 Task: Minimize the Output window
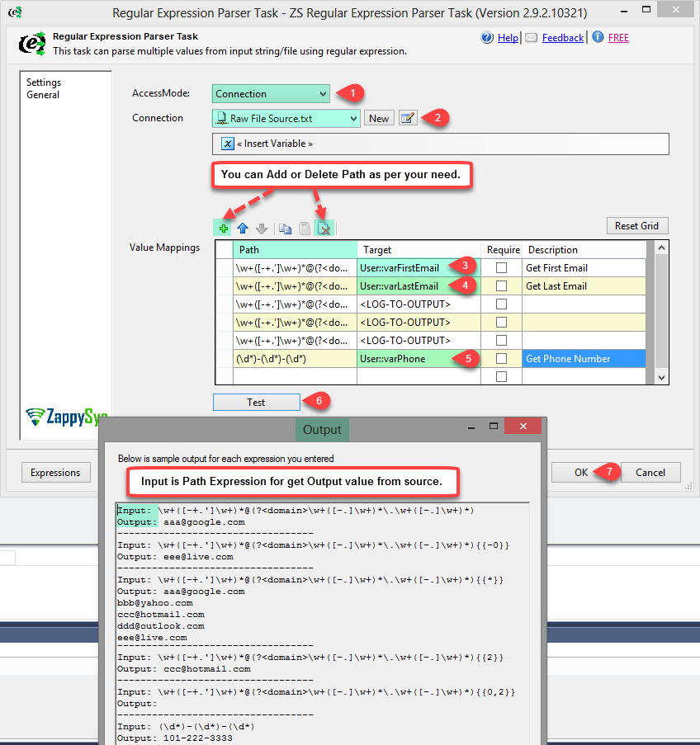(471, 427)
